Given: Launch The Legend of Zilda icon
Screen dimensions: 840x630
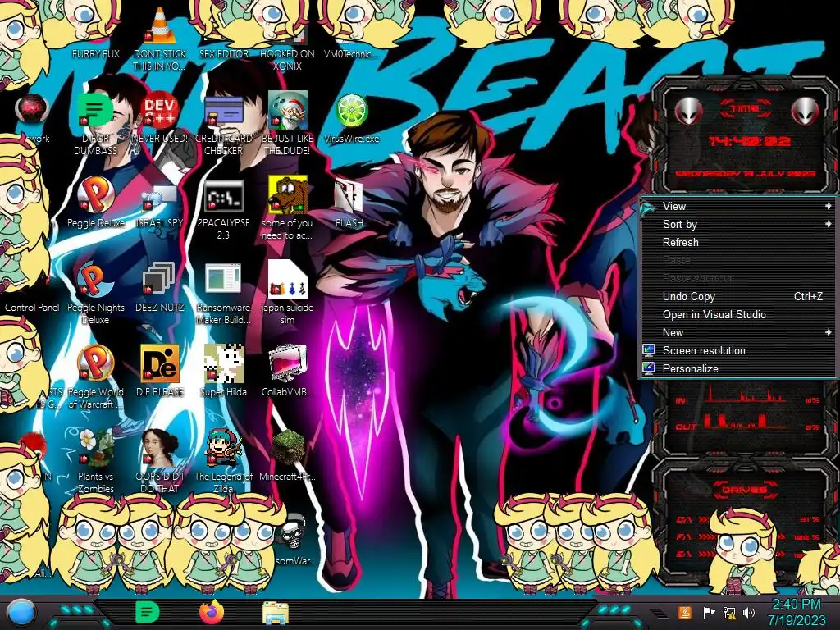Looking at the screenshot, I should click(x=223, y=461).
